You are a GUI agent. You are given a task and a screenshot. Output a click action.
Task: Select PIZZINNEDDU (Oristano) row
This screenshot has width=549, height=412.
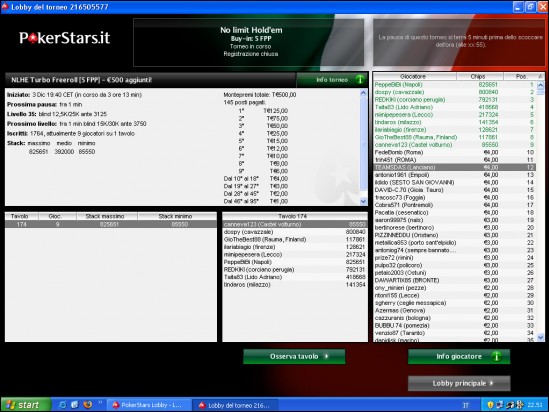454,235
